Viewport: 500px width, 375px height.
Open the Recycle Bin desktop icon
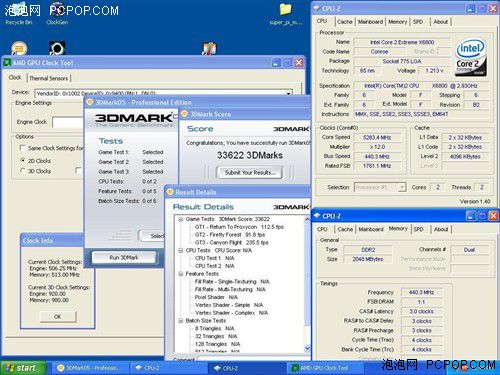click(x=19, y=13)
